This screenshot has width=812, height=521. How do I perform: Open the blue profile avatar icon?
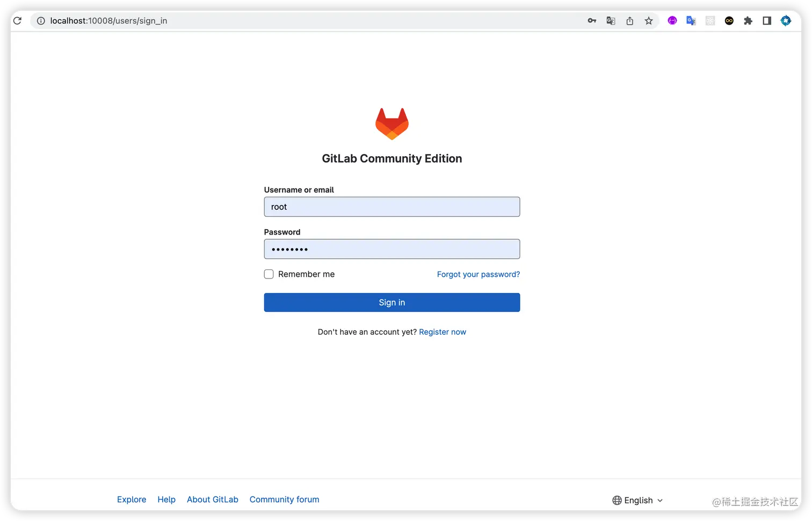pos(786,21)
